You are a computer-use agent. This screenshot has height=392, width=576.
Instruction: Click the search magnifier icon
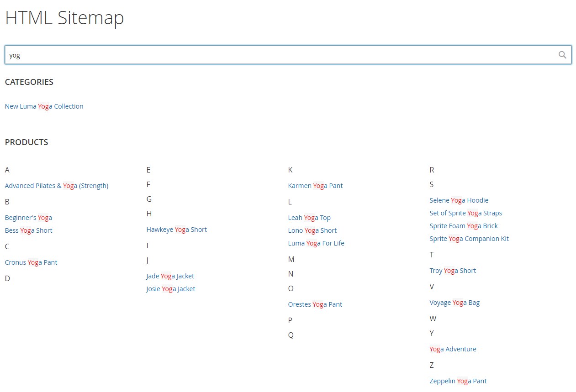pos(562,55)
